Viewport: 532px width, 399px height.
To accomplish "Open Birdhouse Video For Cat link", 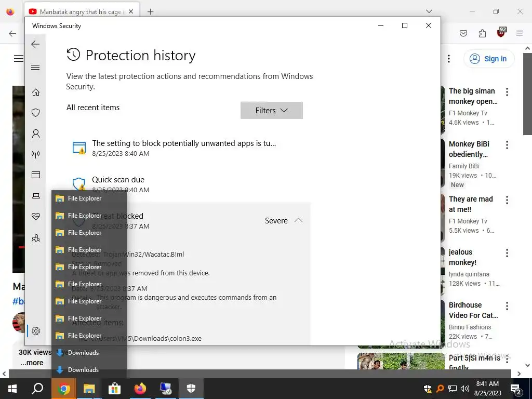I will tap(473, 310).
